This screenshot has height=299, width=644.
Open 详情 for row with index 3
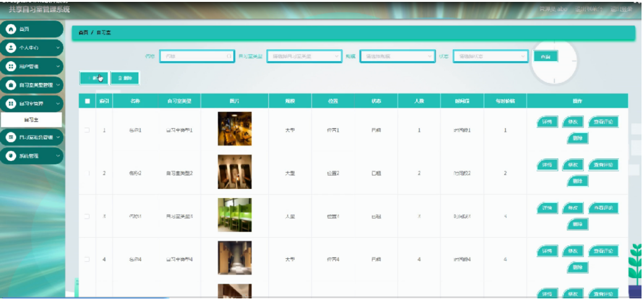tap(547, 208)
